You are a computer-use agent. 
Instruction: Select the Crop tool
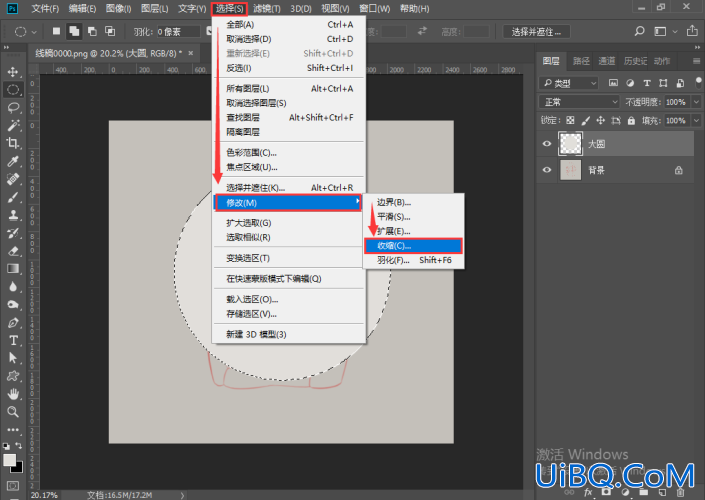(x=13, y=143)
